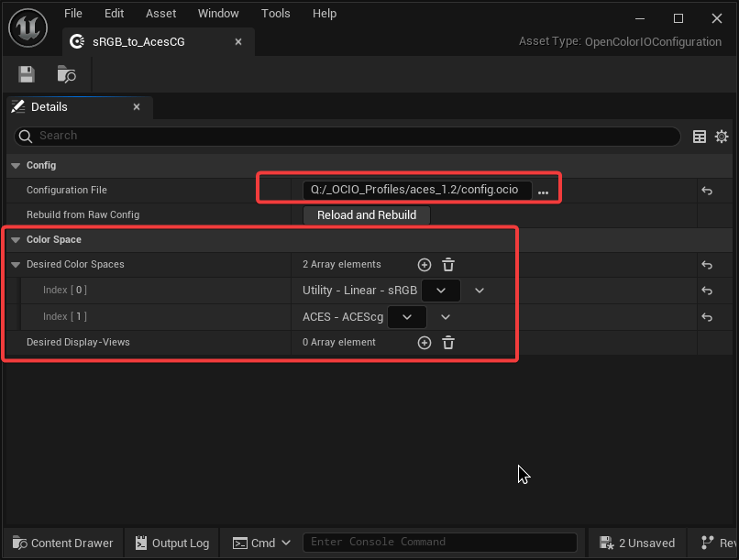The image size is (739, 560).
Task: Click the Rebuild from Raw Config label
Action: point(83,214)
